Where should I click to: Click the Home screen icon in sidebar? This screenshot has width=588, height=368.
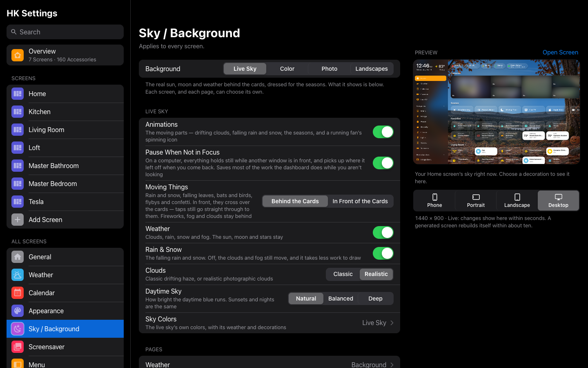[x=18, y=94]
